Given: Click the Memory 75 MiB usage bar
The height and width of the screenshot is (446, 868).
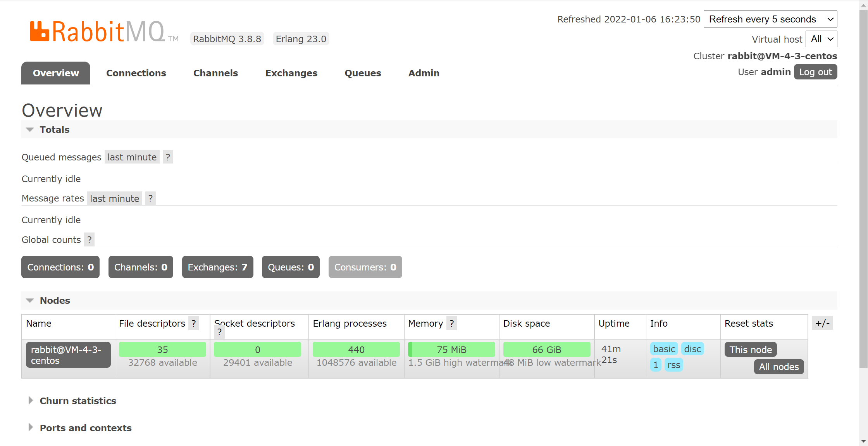Looking at the screenshot, I should point(451,350).
